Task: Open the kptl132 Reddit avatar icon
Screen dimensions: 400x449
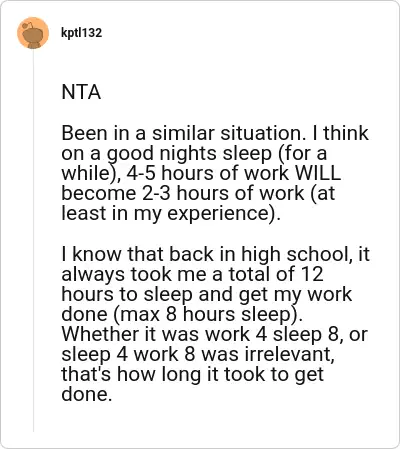Action: [x=33, y=33]
